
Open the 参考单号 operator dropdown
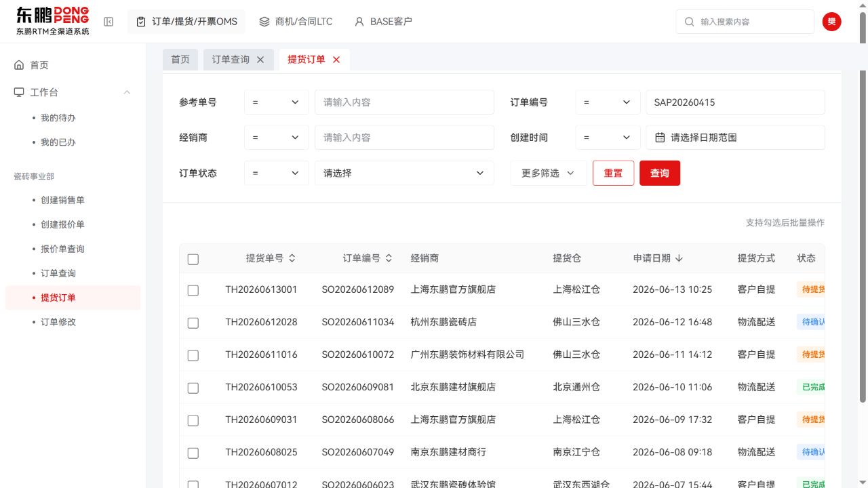(277, 102)
